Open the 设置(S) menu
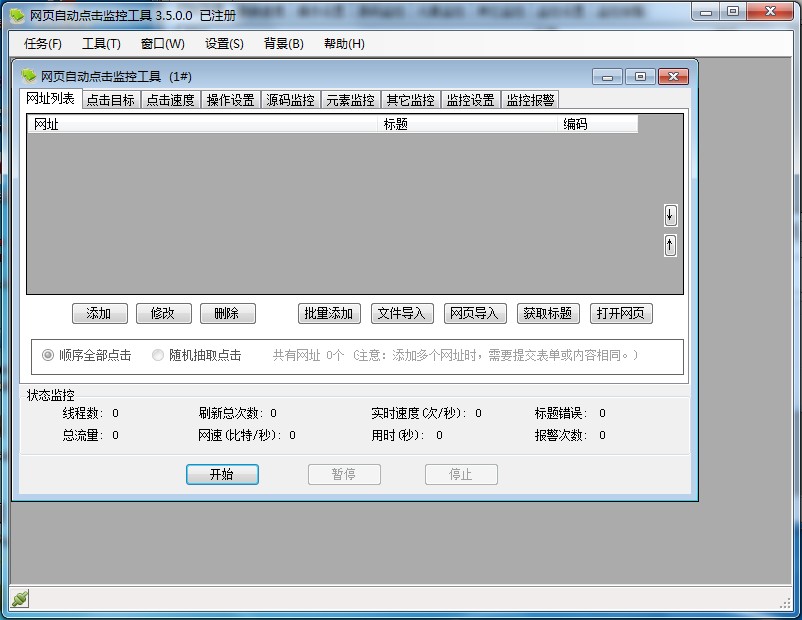The width and height of the screenshot is (802, 620). coord(224,44)
